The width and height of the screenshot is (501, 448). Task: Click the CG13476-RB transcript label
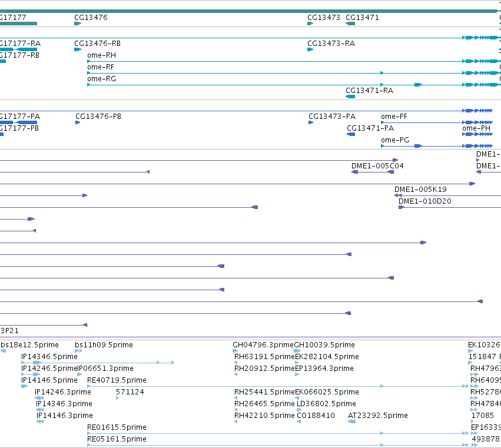(97, 44)
